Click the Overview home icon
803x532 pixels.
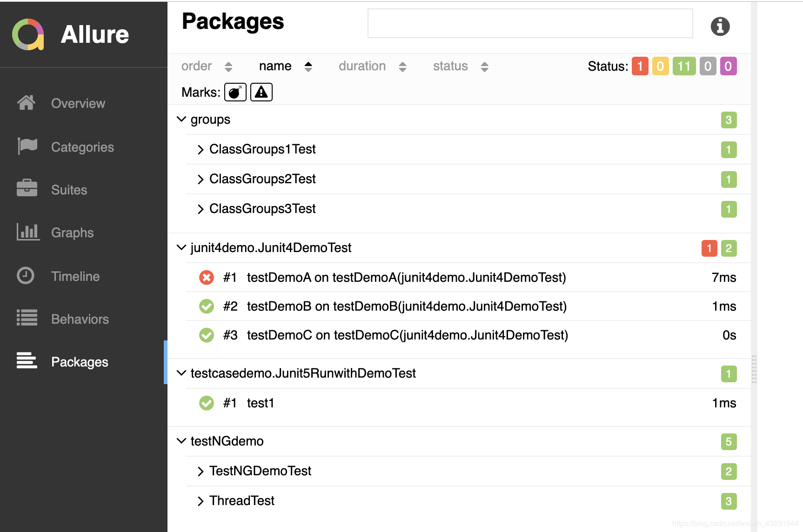tap(26, 103)
